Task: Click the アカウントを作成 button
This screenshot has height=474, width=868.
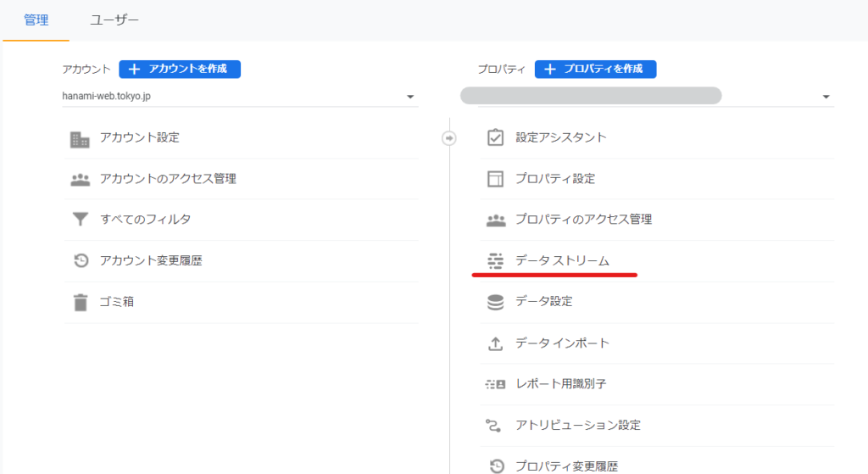Action: [x=180, y=69]
